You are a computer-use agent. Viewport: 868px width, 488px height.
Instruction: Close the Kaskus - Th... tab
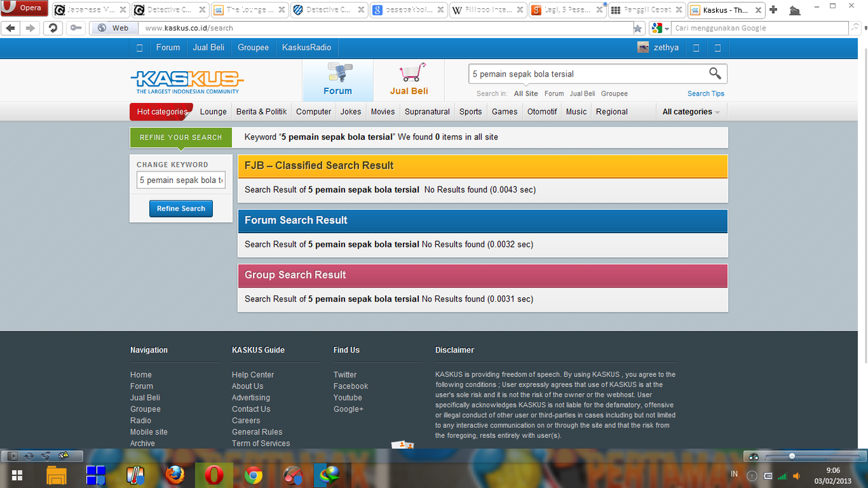(757, 10)
